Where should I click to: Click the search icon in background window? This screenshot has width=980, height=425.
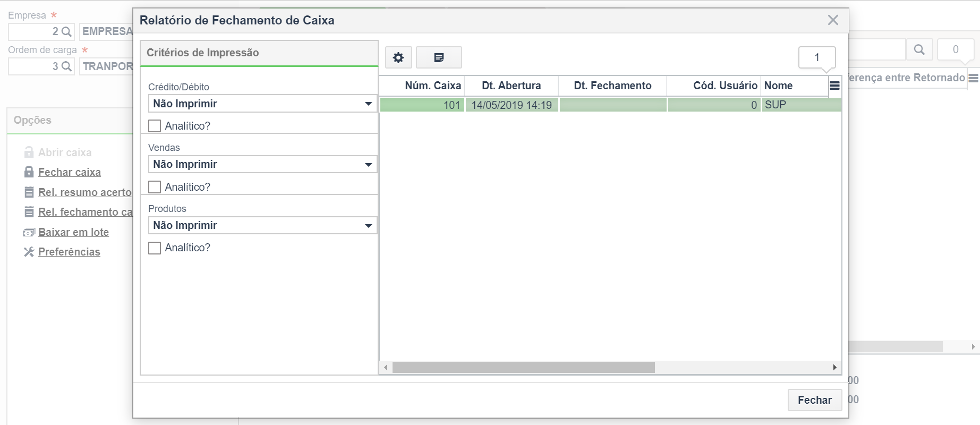click(x=919, y=49)
